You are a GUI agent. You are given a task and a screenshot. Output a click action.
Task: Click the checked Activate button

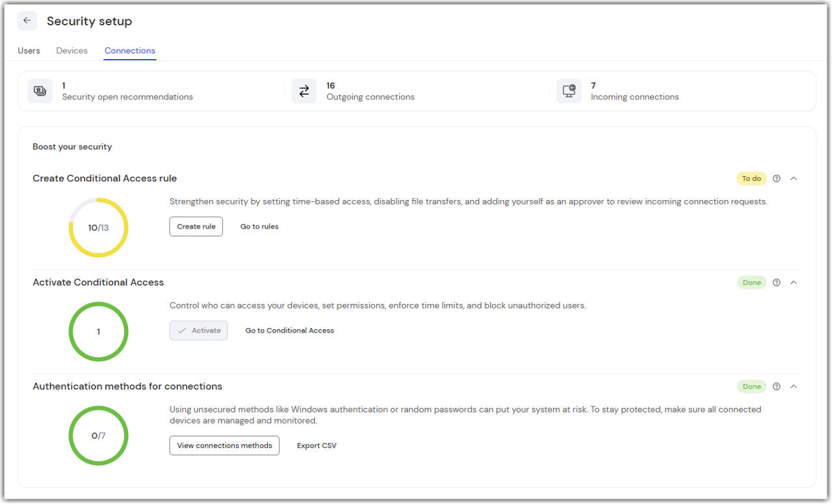point(198,331)
